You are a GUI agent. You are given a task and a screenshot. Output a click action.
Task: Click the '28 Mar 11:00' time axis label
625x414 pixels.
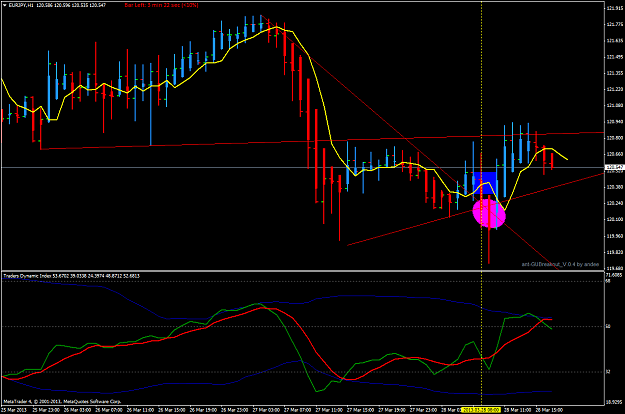tap(518, 410)
